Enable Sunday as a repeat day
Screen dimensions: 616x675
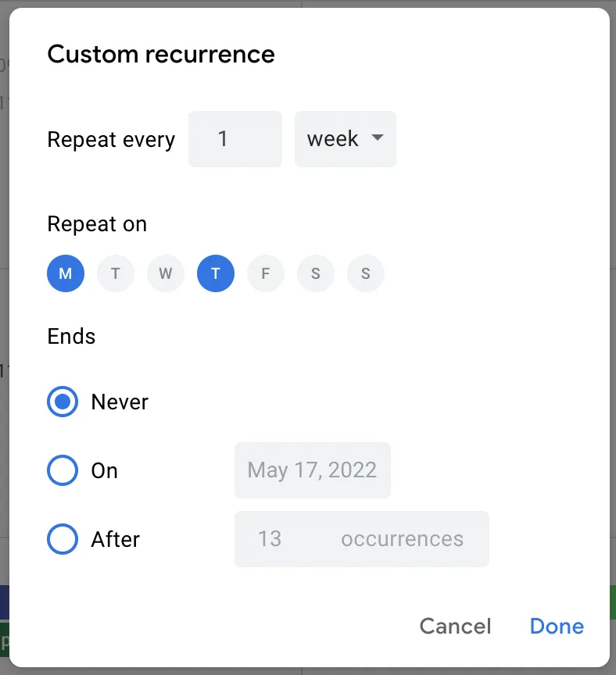click(366, 273)
